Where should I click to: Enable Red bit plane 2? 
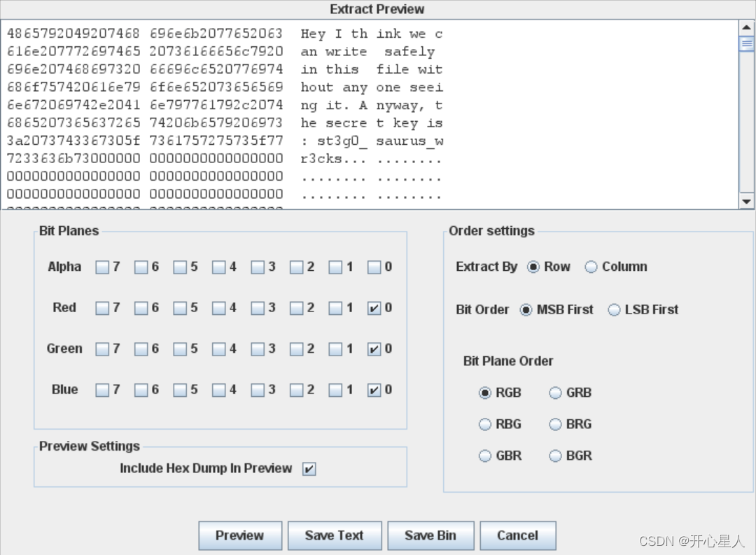297,308
